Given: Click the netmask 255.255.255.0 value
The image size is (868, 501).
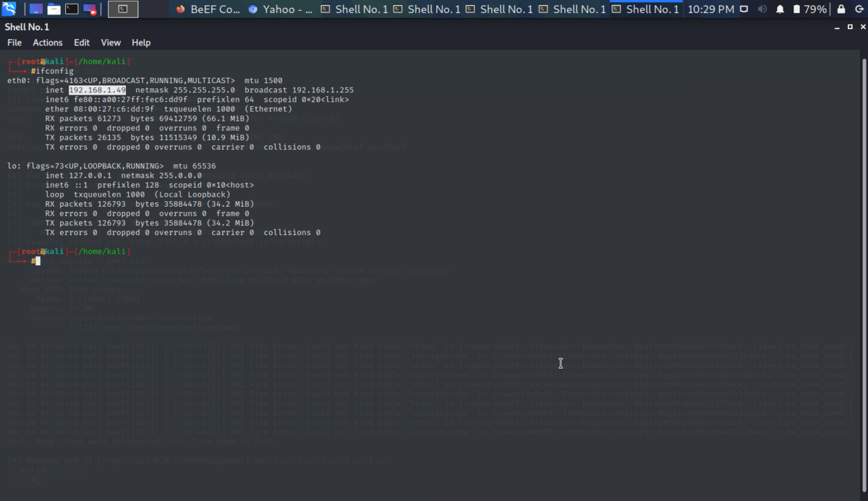Looking at the screenshot, I should point(204,90).
